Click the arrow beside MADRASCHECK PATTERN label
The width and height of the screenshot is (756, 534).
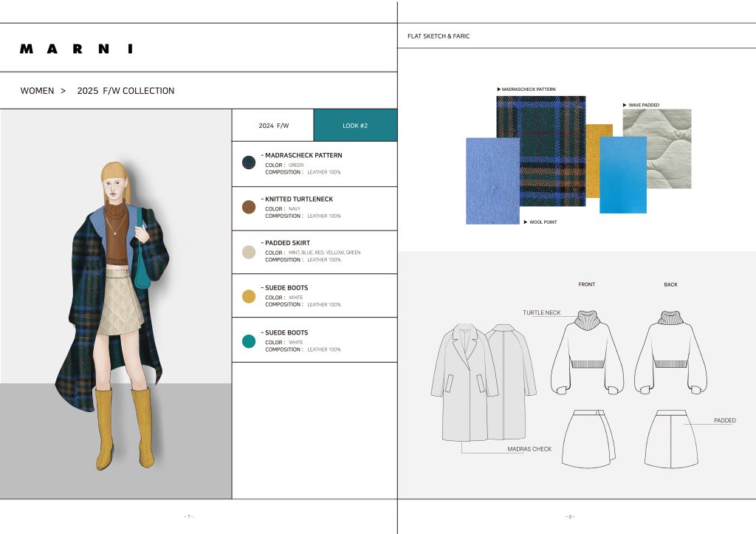coord(499,89)
